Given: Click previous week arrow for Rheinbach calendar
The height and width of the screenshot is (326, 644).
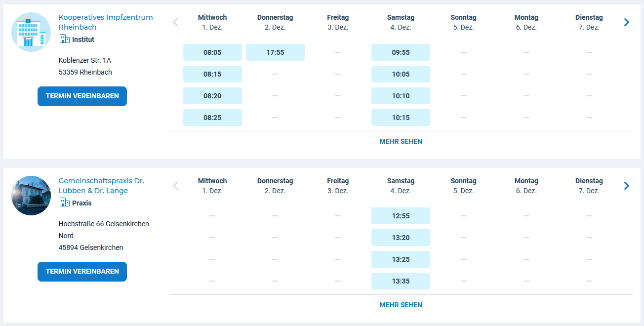Looking at the screenshot, I should [175, 22].
